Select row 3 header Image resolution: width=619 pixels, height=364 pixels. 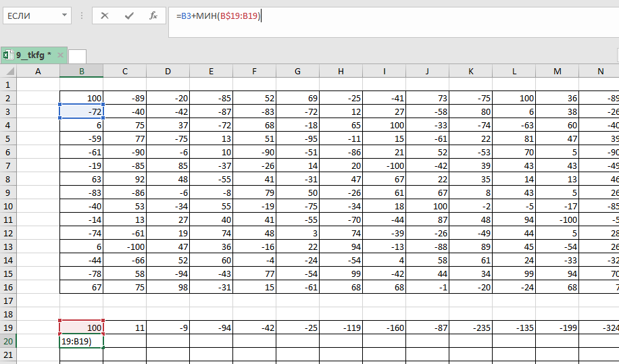[x=7, y=111]
